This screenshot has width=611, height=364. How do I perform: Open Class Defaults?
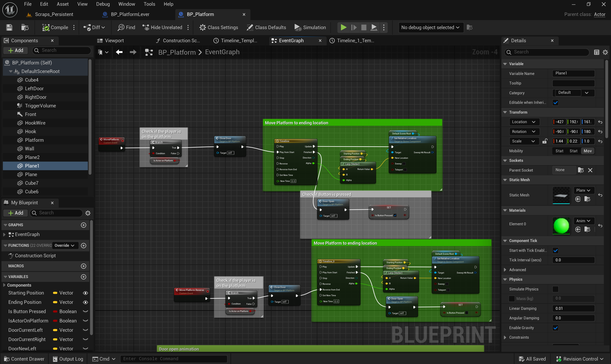click(266, 27)
